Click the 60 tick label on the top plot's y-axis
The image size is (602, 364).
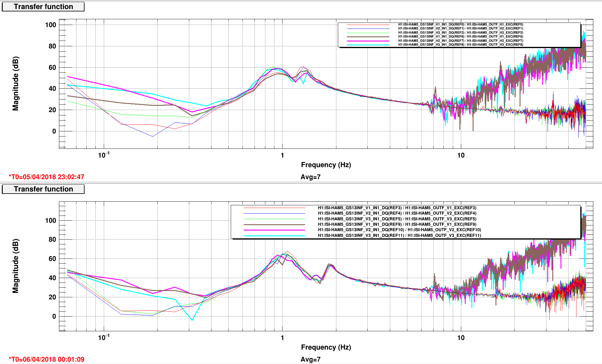(52, 68)
